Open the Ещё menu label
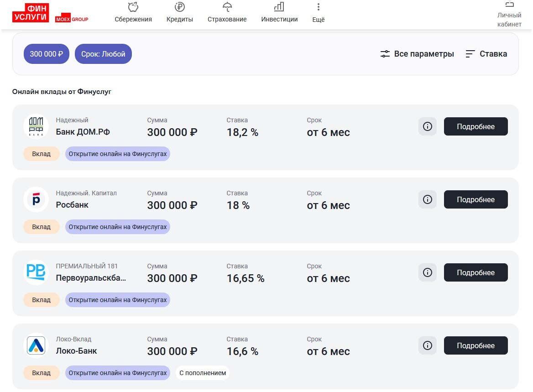The image size is (533, 392). click(x=319, y=20)
